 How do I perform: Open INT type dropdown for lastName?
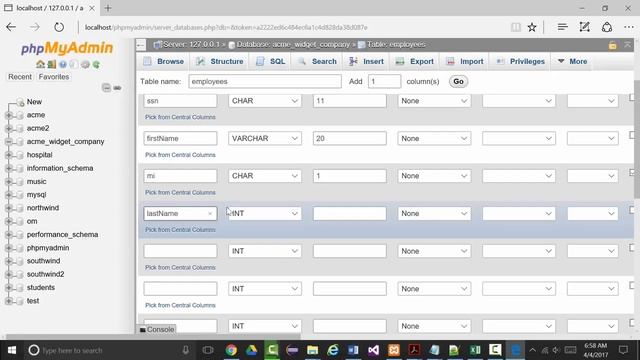click(264, 213)
